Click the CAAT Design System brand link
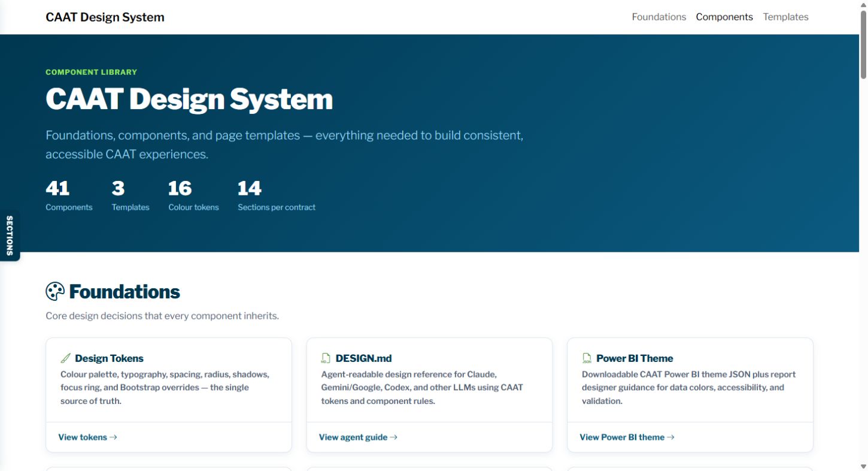Screen dimensions: 868x471 tap(105, 17)
